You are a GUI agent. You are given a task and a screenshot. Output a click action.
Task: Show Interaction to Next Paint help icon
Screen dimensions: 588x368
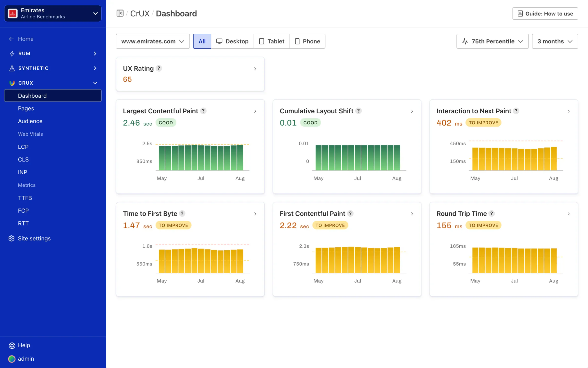[516, 111]
